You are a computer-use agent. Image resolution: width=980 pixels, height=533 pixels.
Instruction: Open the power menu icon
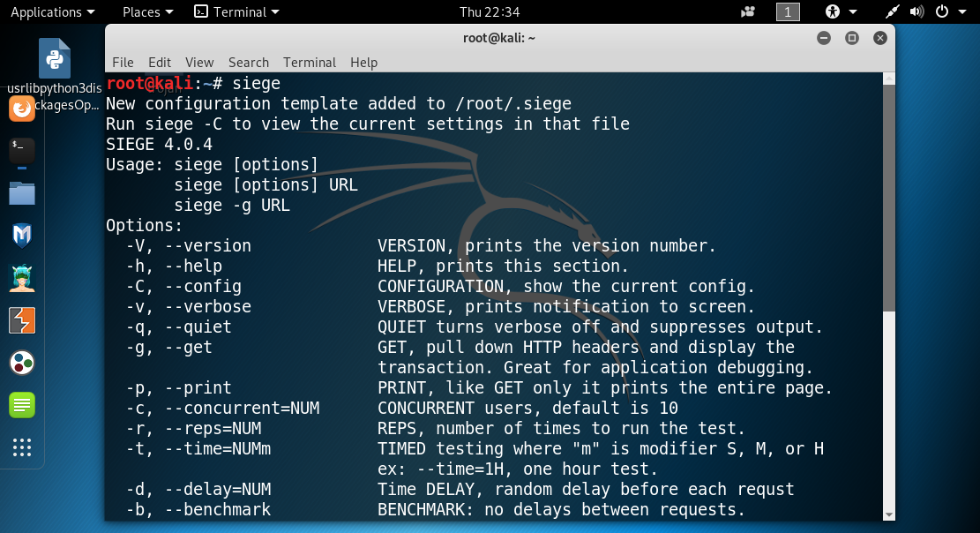tap(942, 11)
